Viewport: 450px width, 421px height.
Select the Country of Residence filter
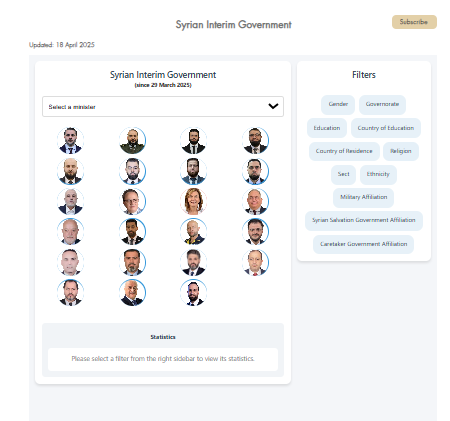(344, 151)
